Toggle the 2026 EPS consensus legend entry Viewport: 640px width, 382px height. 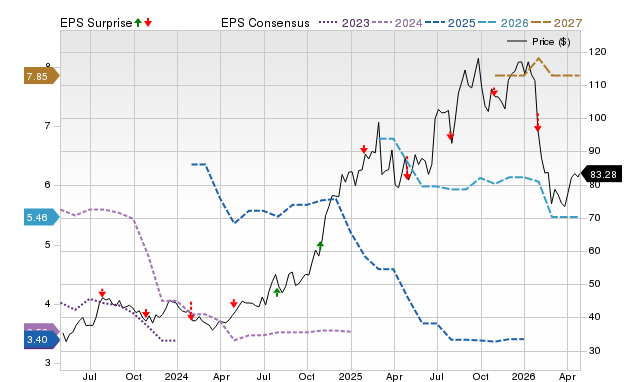pyautogui.click(x=503, y=23)
